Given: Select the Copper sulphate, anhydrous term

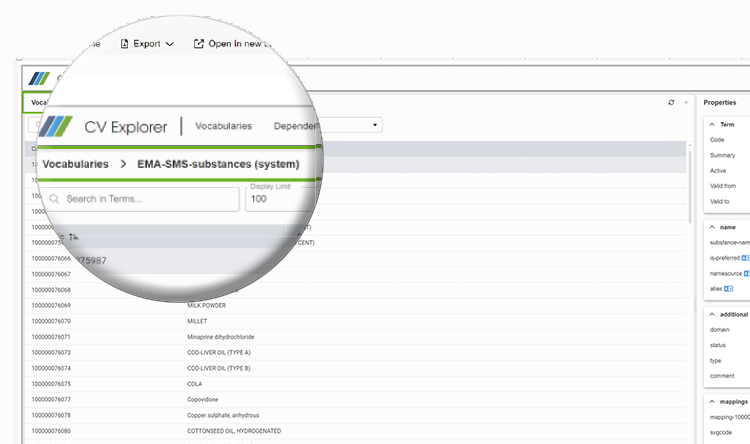Looking at the screenshot, I should click(223, 415).
